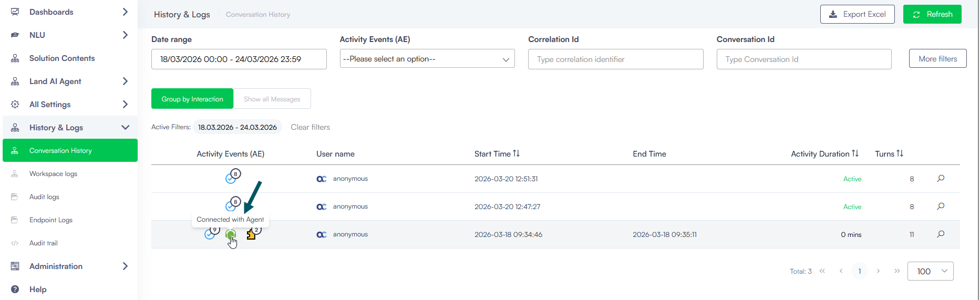Switch to Show all Messages view
This screenshot has height=300, width=980.
pyautogui.click(x=272, y=99)
